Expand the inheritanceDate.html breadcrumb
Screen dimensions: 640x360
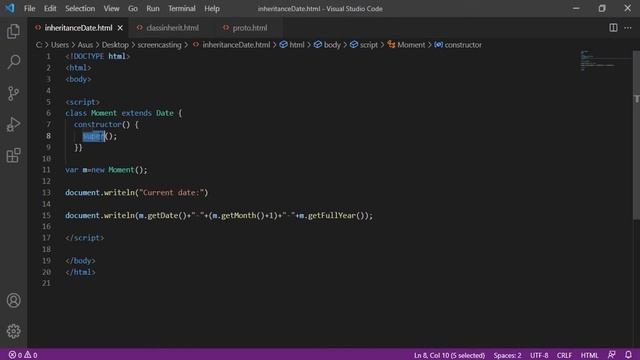pyautogui.click(x=236, y=45)
